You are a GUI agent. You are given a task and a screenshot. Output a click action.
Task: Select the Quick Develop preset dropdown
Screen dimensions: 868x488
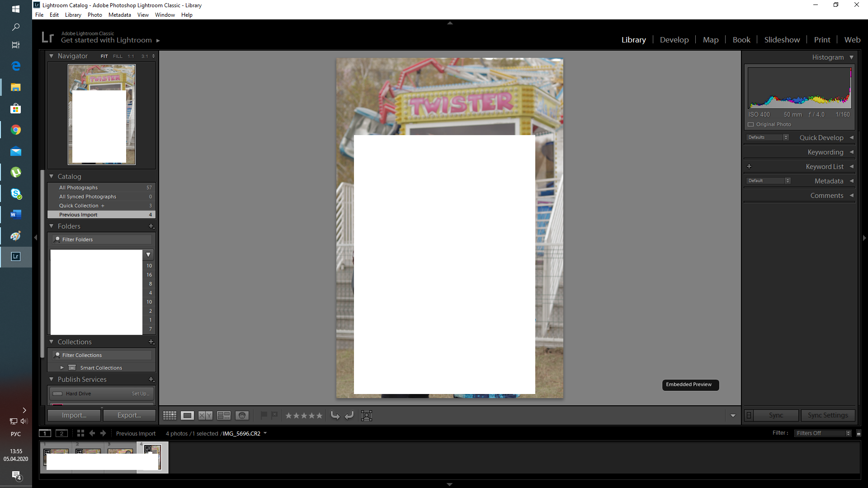point(769,138)
